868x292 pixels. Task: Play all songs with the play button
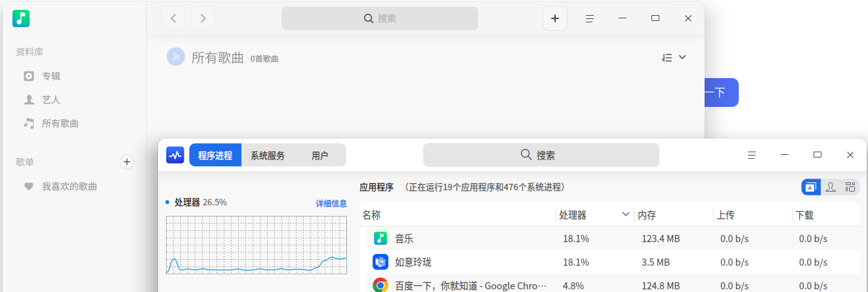[x=176, y=56]
